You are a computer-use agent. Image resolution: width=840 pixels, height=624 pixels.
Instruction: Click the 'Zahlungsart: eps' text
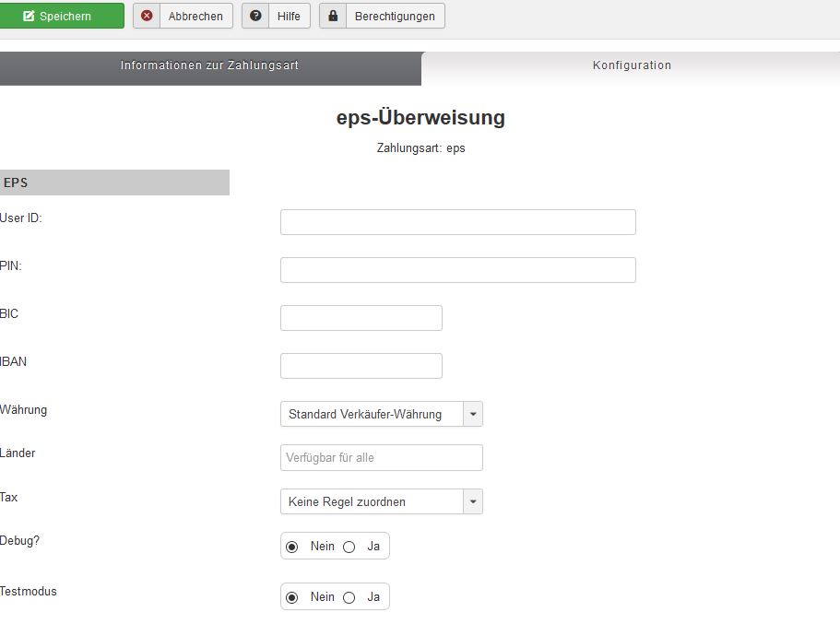(x=420, y=147)
